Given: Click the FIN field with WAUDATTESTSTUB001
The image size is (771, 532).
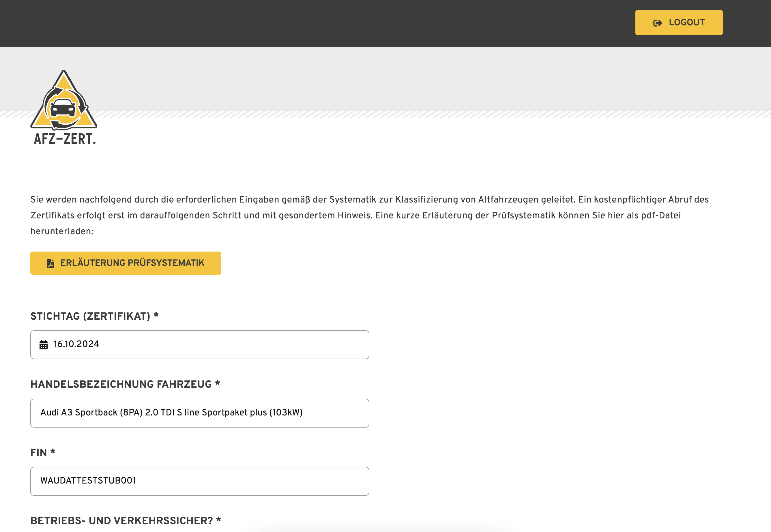Looking at the screenshot, I should point(200,481).
